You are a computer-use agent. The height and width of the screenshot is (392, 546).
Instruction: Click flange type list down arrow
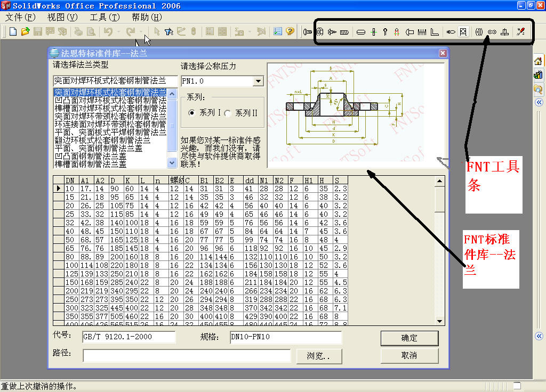pos(172,162)
